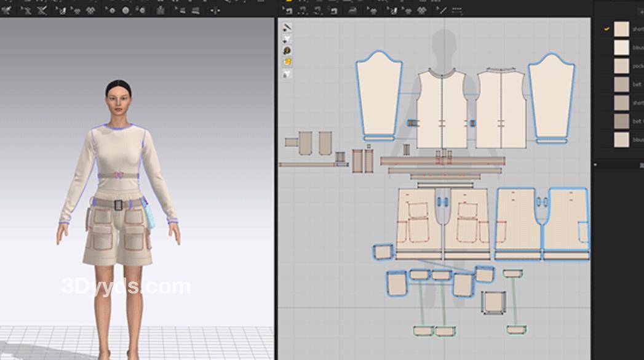Click the round dark-orange icon in 2D side toolbar
Viewport: 644px width, 360px height.
(287, 50)
